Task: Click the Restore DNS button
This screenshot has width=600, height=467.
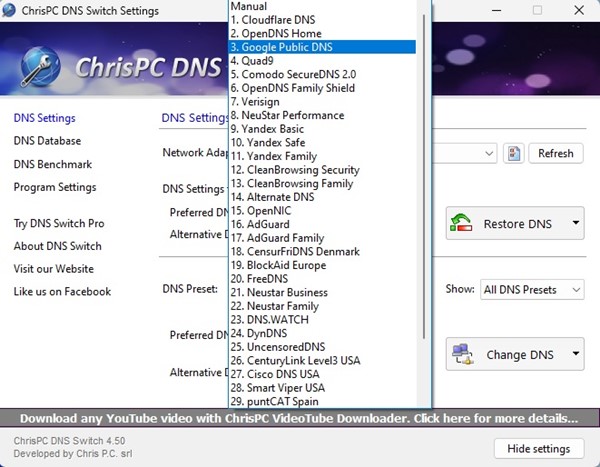Action: [x=505, y=223]
